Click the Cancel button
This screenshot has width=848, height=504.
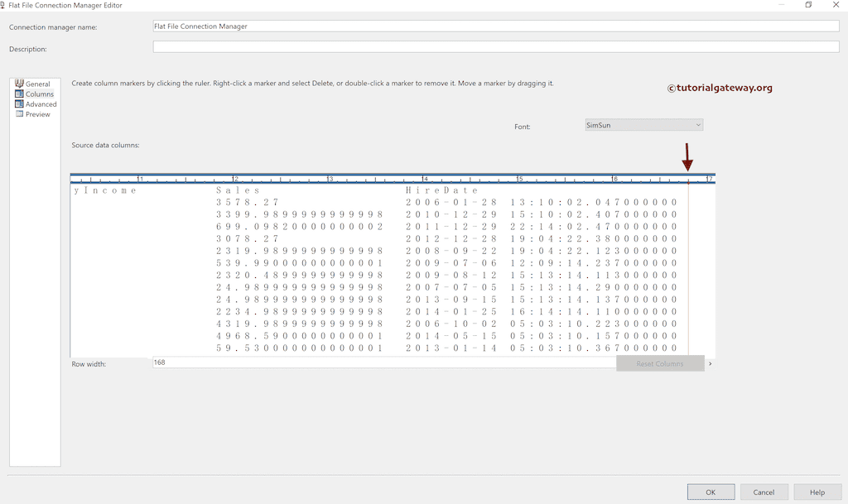click(x=764, y=492)
